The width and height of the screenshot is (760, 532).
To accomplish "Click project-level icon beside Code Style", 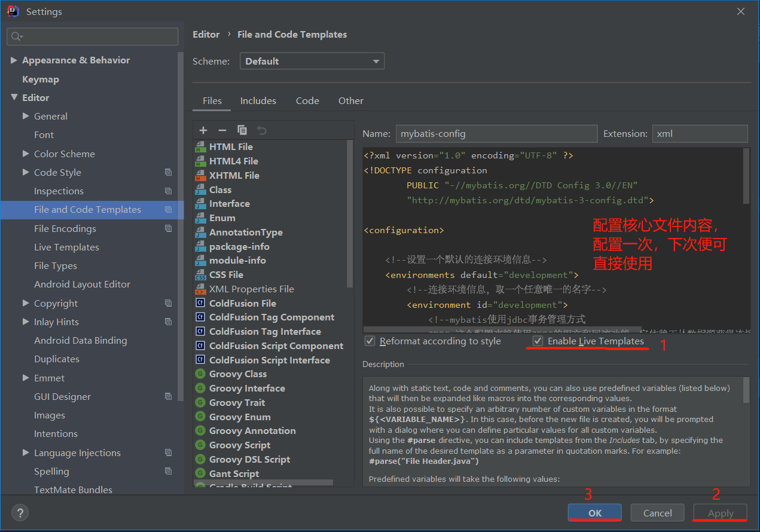I will pos(168,173).
